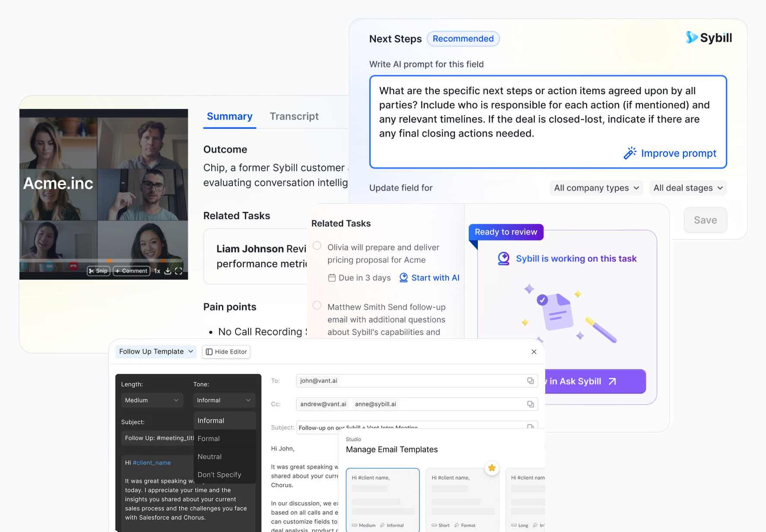The height and width of the screenshot is (532, 766).
Task: Click the red hang-up icon in the video
Action: [73, 266]
